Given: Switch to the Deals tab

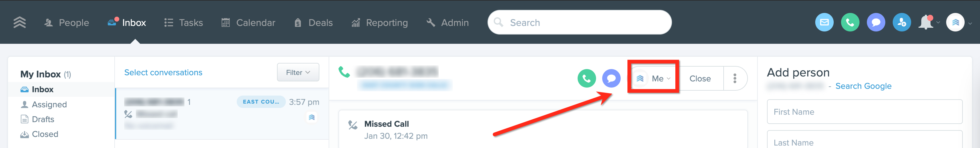Looking at the screenshot, I should coord(313,23).
